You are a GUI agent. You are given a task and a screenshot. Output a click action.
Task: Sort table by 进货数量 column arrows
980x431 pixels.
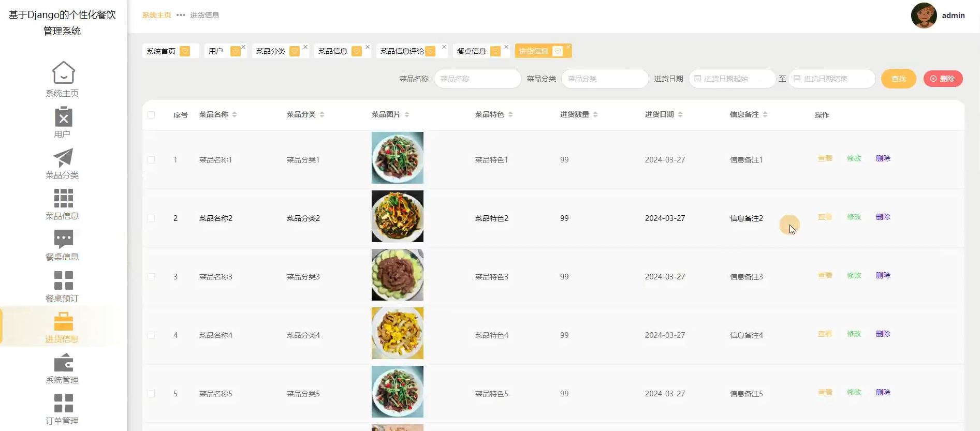point(595,114)
